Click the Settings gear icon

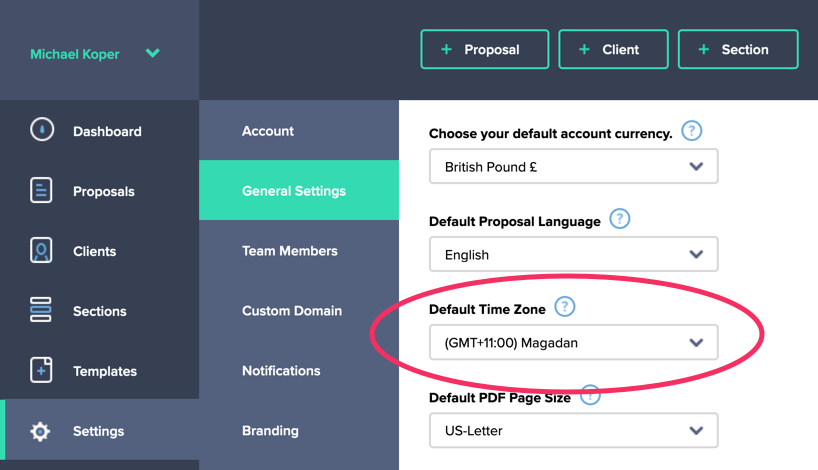41,431
